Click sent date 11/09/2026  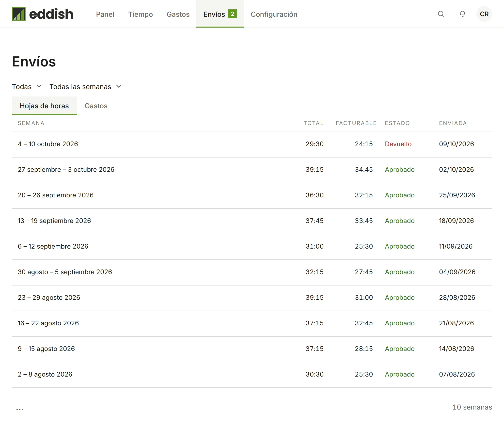click(x=456, y=246)
